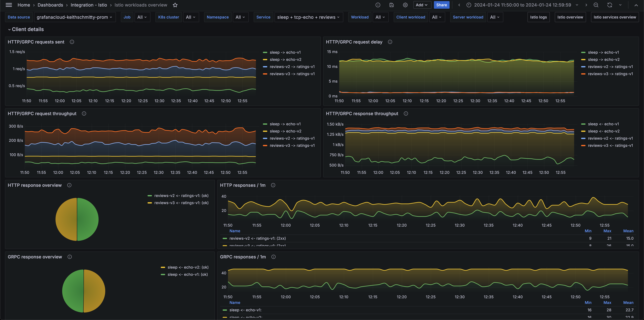Click the dashboard settings gear icon
The image size is (644, 320).
tap(405, 5)
